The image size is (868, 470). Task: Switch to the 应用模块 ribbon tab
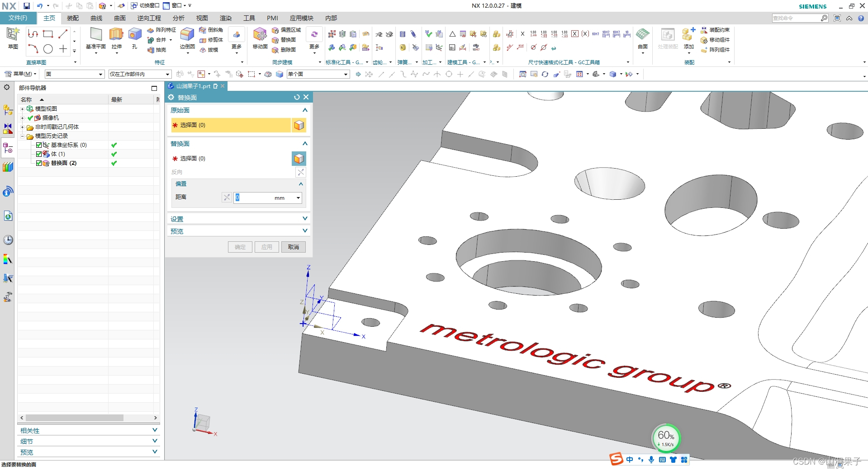[x=302, y=18]
